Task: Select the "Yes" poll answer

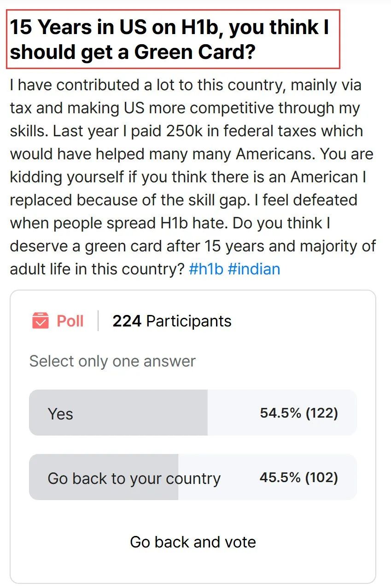Action: (193, 413)
